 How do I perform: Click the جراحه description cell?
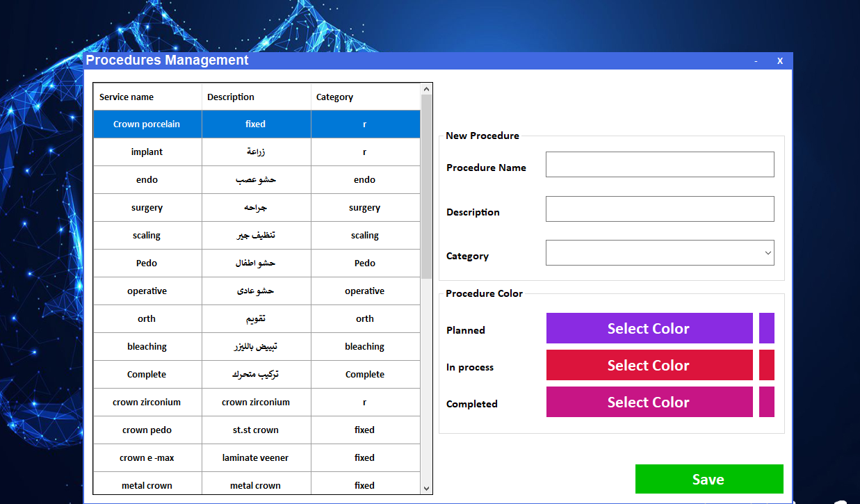(257, 208)
